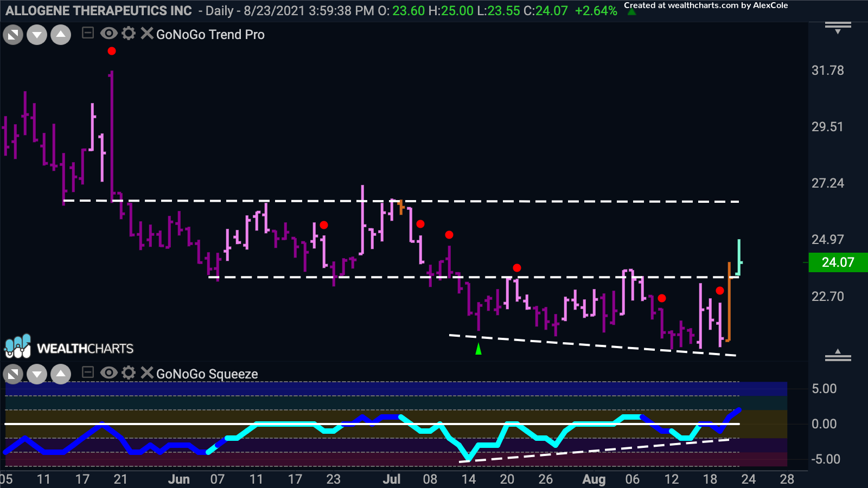Open GoNoGo Squeeze settings gear

pyautogui.click(x=129, y=373)
